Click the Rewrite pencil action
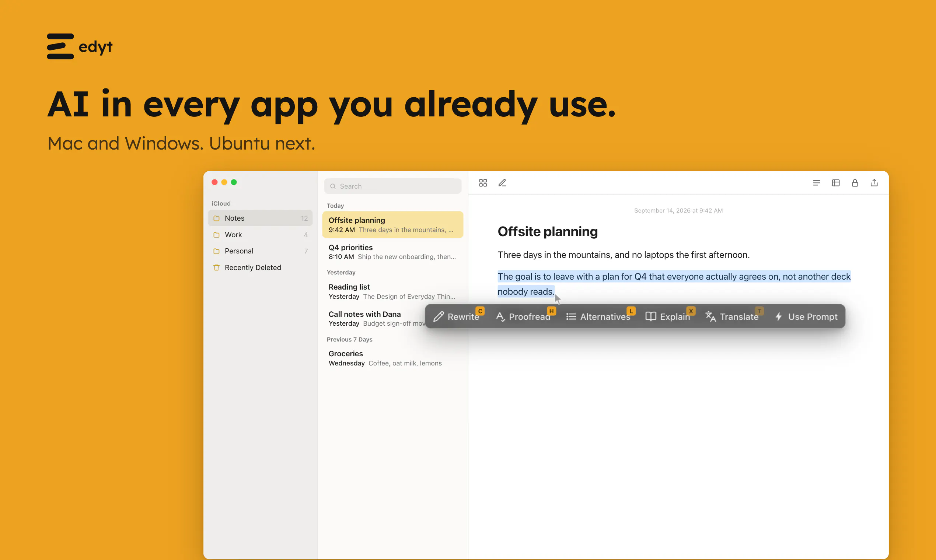Viewport: 936px width, 560px height. point(456,316)
